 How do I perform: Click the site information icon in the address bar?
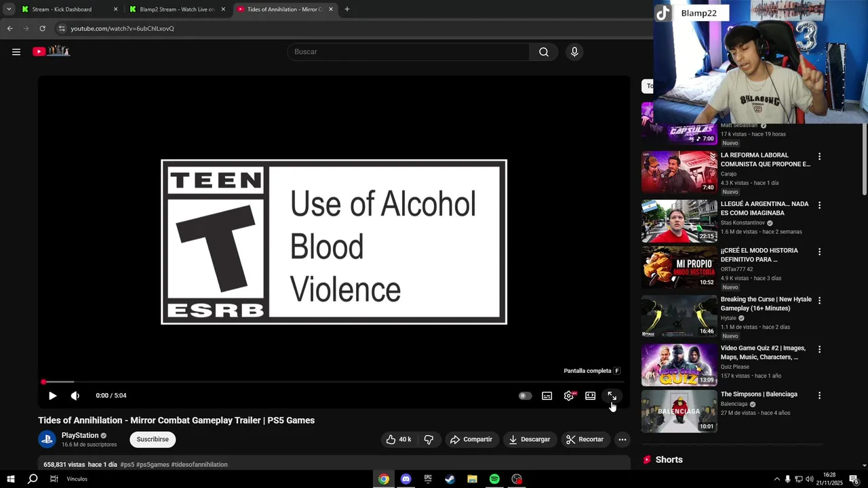(62, 28)
